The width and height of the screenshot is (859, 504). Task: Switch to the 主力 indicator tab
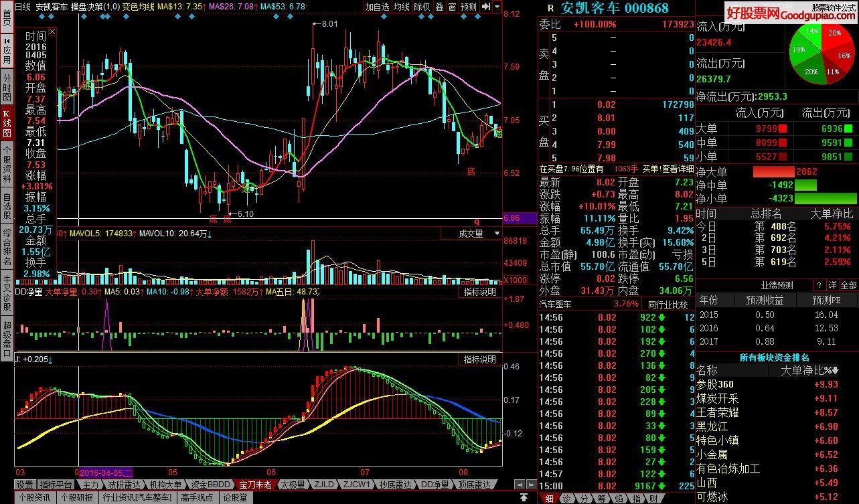(x=90, y=485)
